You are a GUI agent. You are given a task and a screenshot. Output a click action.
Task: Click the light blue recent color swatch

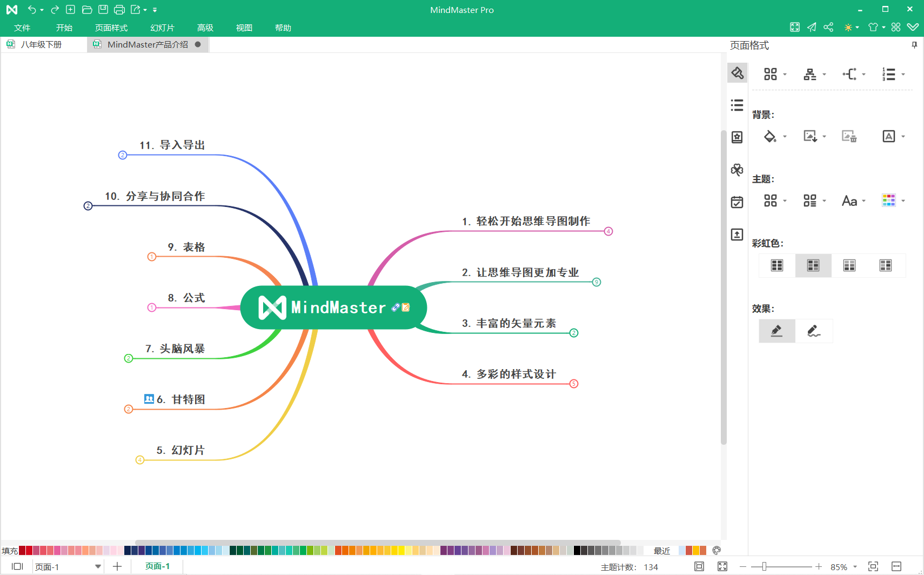(682, 551)
